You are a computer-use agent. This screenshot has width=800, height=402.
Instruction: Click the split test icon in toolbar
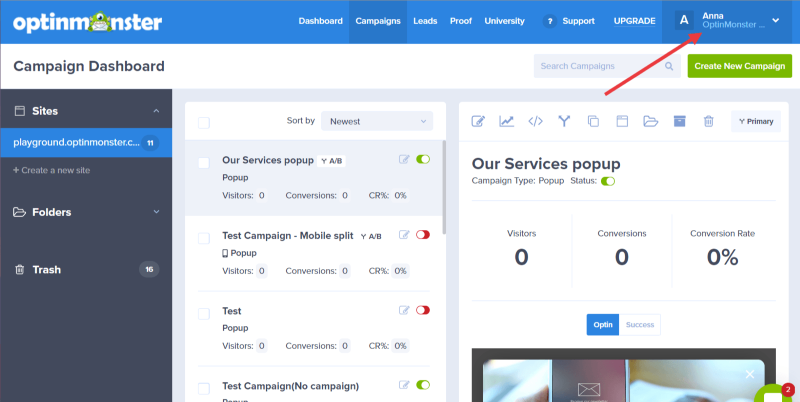pyautogui.click(x=564, y=122)
